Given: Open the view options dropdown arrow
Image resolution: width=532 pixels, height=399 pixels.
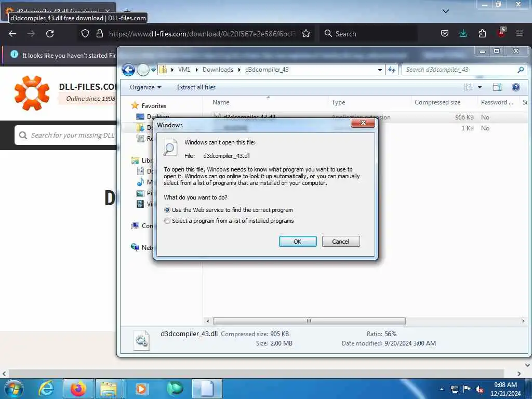Looking at the screenshot, I should (480, 87).
